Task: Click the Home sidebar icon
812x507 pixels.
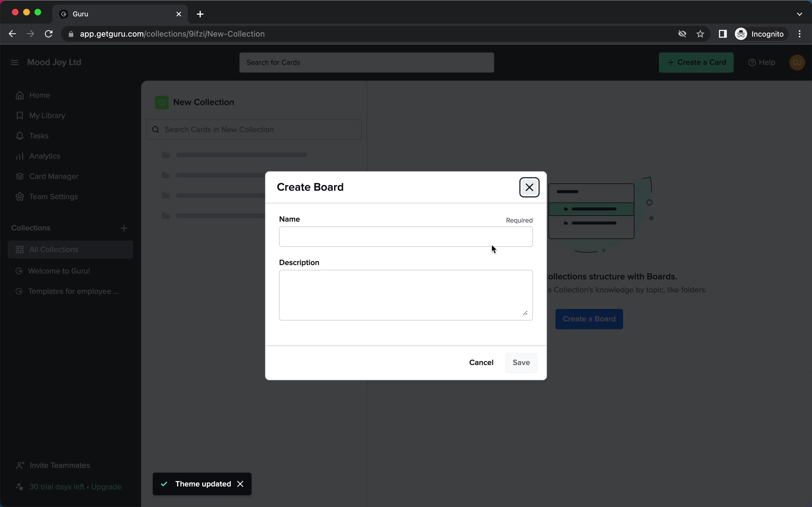Action: pyautogui.click(x=20, y=95)
